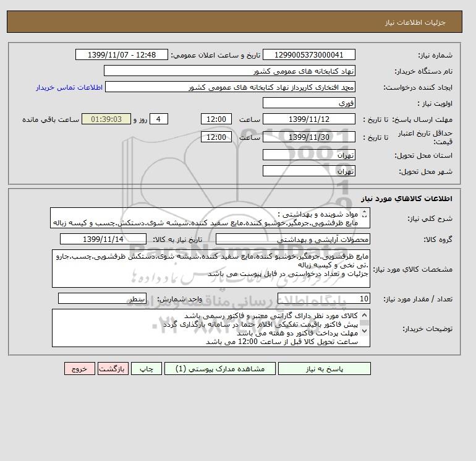
Task: Click quantity field showing 10
Action: 323,298
